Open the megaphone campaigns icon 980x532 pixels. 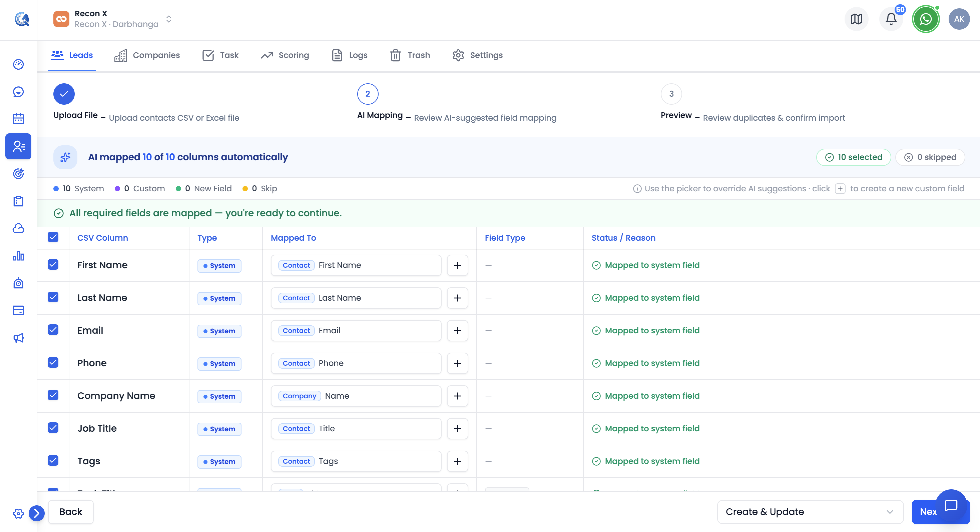[18, 338]
